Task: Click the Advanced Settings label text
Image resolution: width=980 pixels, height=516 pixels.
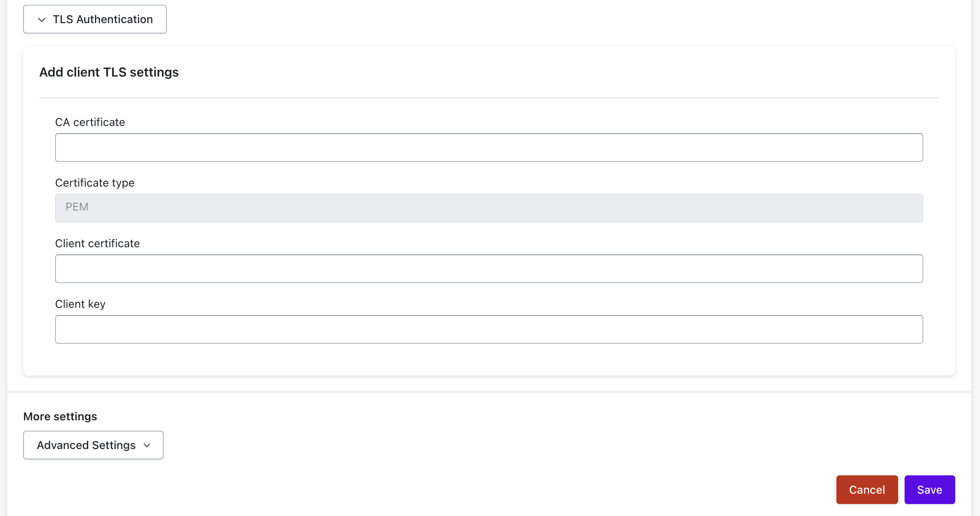Action: pos(86,445)
